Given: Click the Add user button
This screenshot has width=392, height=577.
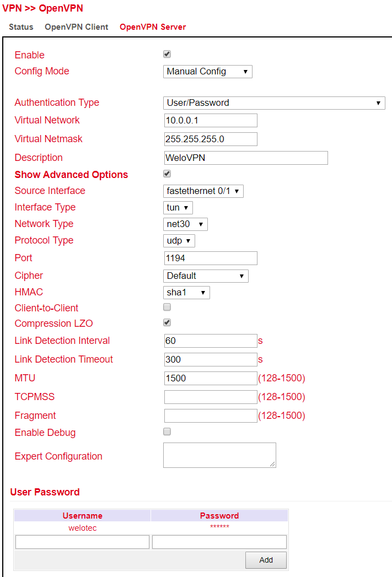Looking at the screenshot, I should (x=266, y=560).
